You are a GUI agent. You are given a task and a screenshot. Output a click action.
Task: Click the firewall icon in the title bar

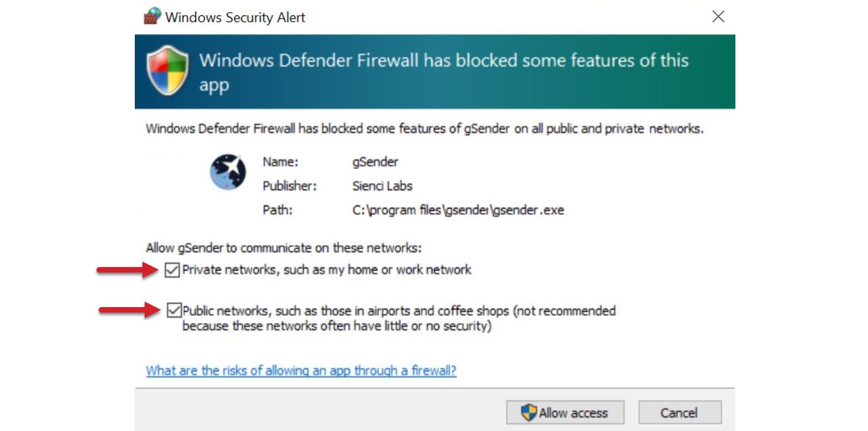pos(152,16)
